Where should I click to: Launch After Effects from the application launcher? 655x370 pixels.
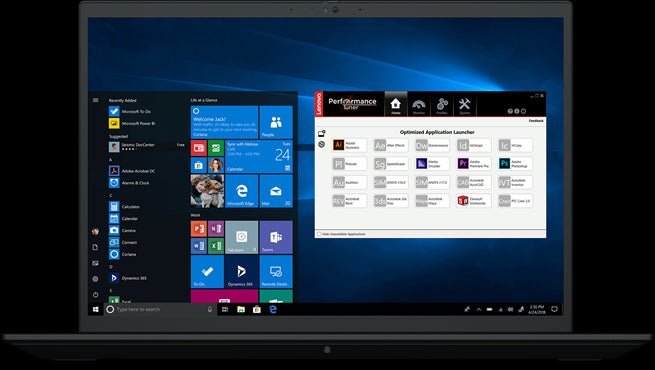coord(391,145)
